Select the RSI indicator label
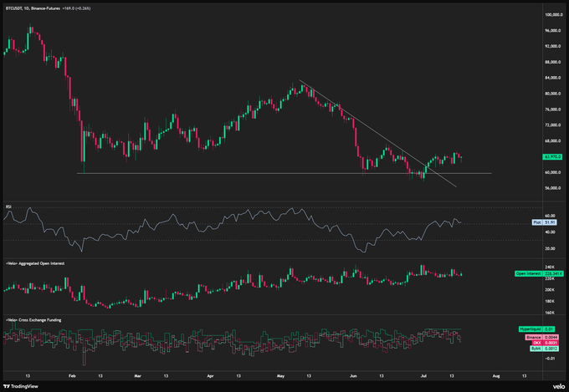 click(8, 206)
